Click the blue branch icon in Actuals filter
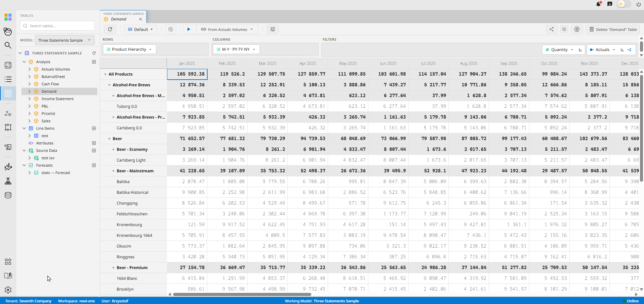Screen dimensions: 644x304 (630, 50)
